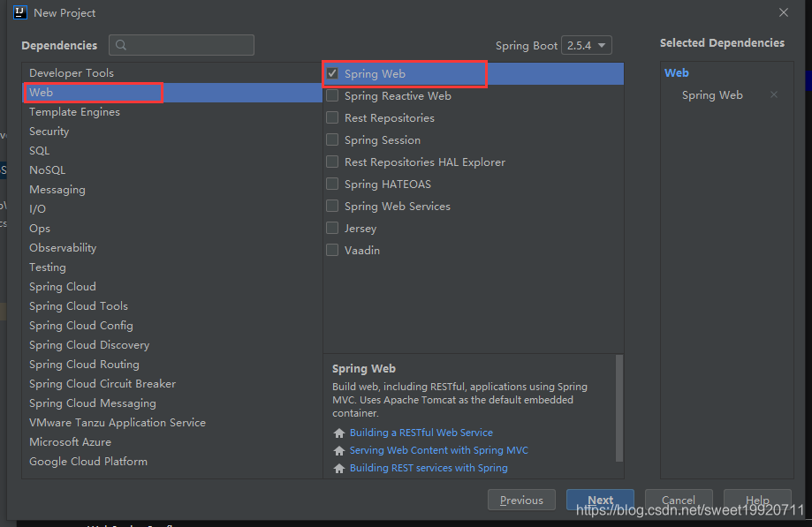
Task: Click the IntelliJ IDEA logo in title bar
Action: pyautogui.click(x=19, y=12)
